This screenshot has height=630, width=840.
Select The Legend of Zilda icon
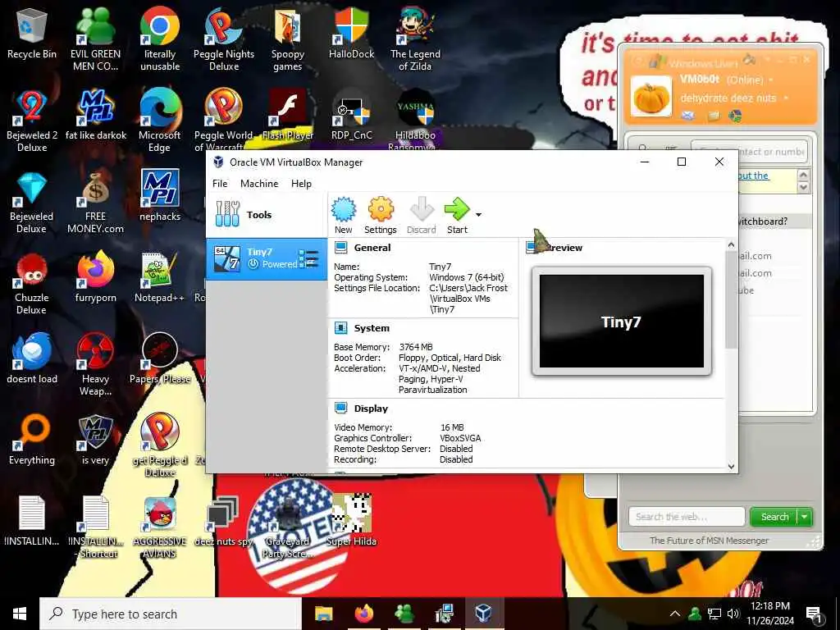[415, 40]
